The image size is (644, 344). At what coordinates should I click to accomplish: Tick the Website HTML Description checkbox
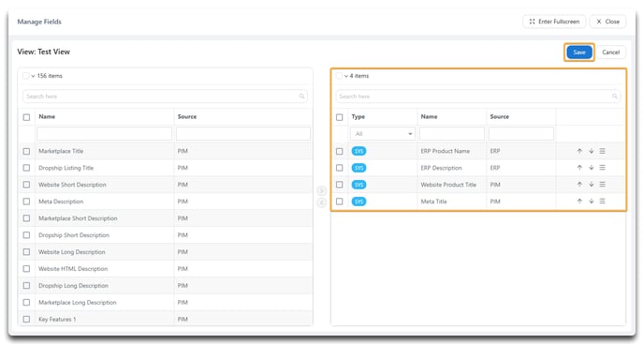coord(27,269)
